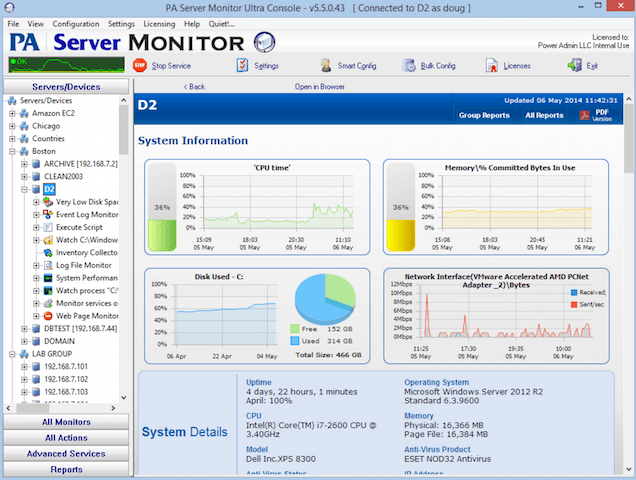Click the server monitor globe logo
The height and width of the screenshot is (480, 636).
[264, 42]
